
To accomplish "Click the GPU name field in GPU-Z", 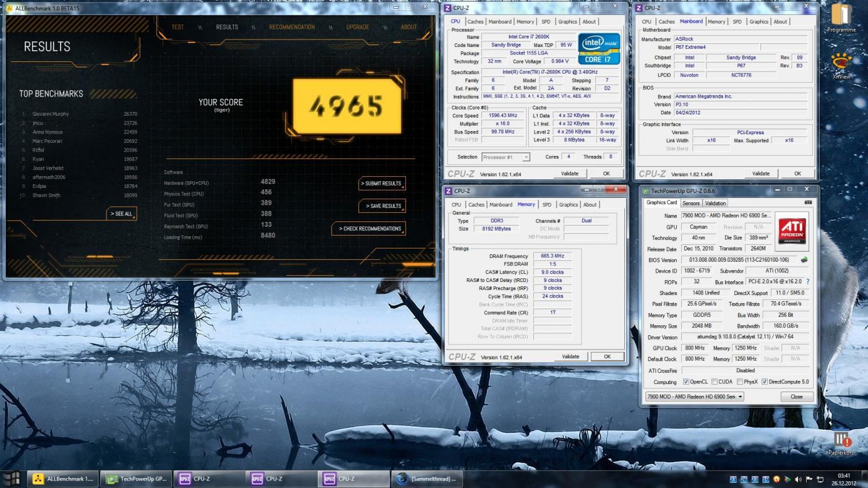I will [x=726, y=216].
